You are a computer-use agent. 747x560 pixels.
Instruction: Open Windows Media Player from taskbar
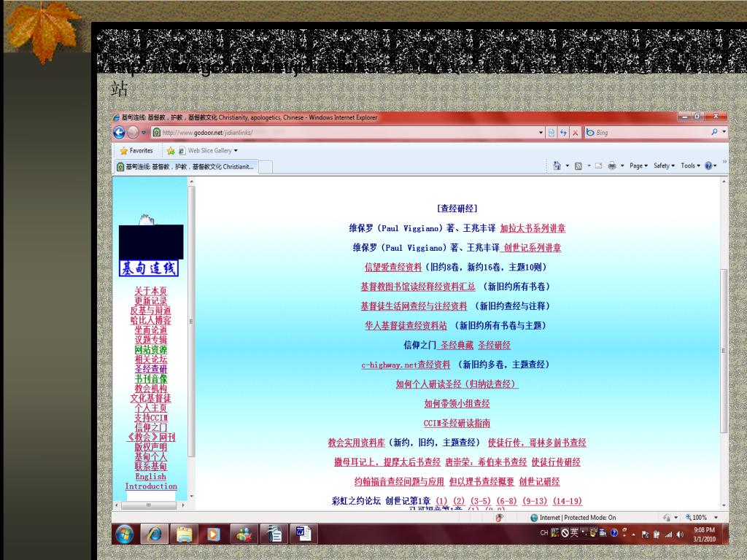tap(214, 534)
